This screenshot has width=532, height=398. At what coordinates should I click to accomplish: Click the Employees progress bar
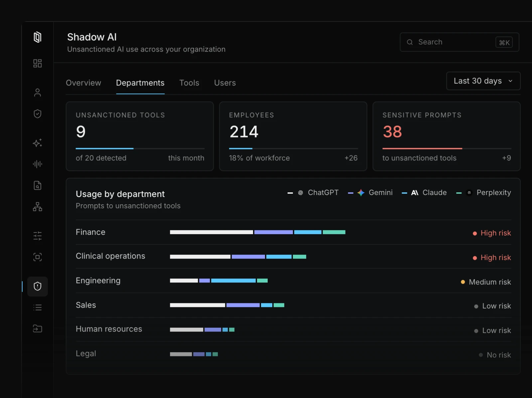tap(293, 149)
